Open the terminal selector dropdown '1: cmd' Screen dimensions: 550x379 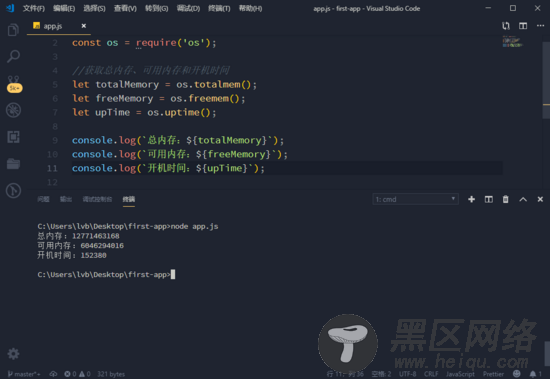coord(415,199)
